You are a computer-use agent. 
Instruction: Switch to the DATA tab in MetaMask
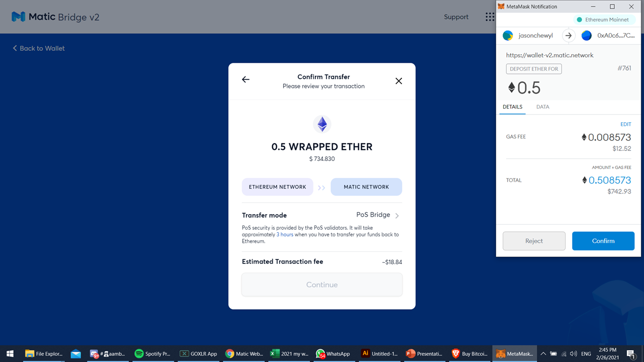coord(543,107)
